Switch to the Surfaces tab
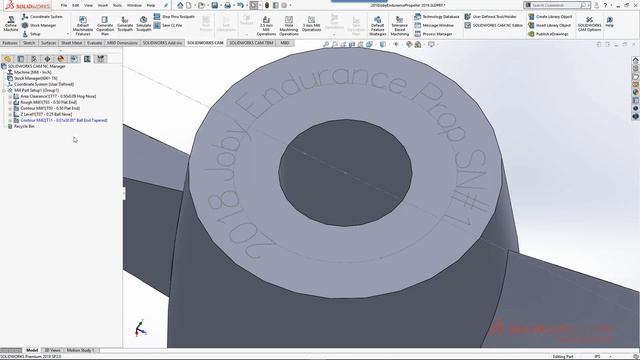 point(48,43)
